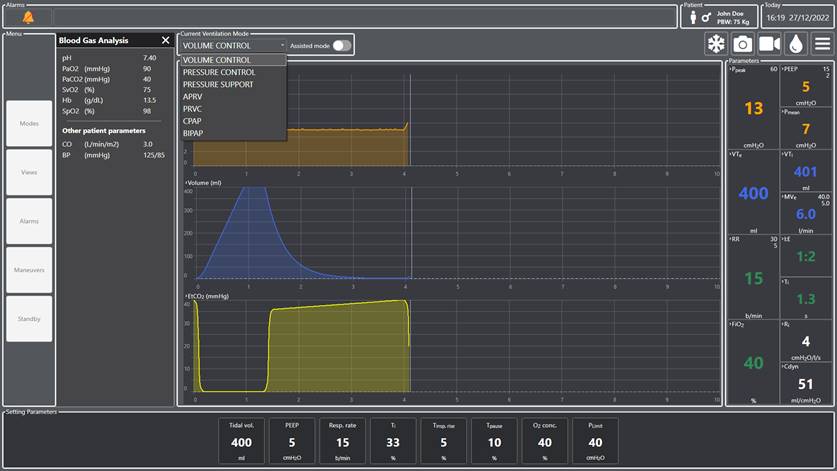Screen dimensions: 837x471
Task: Expand the Ri parameter tile
Action: [x=806, y=341]
